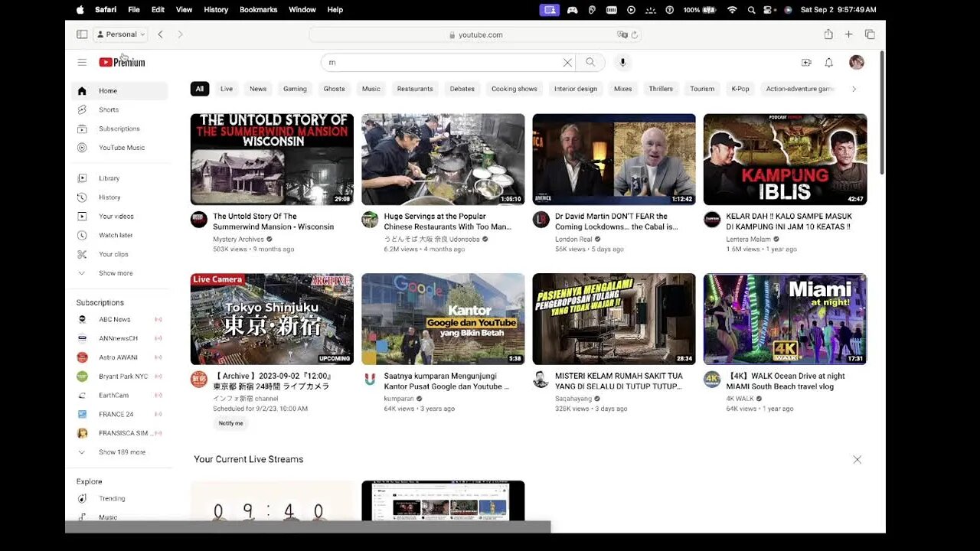
Task: Dismiss the Your Current Live Streams section
Action: pos(857,460)
